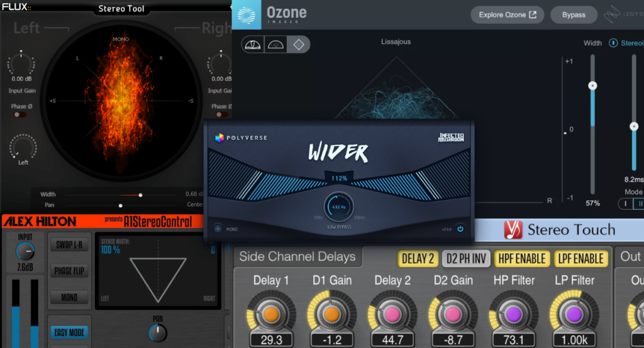The width and height of the screenshot is (644, 348).
Task: Click the 432 Hz Low Bypass knob in Wider
Action: 339,207
